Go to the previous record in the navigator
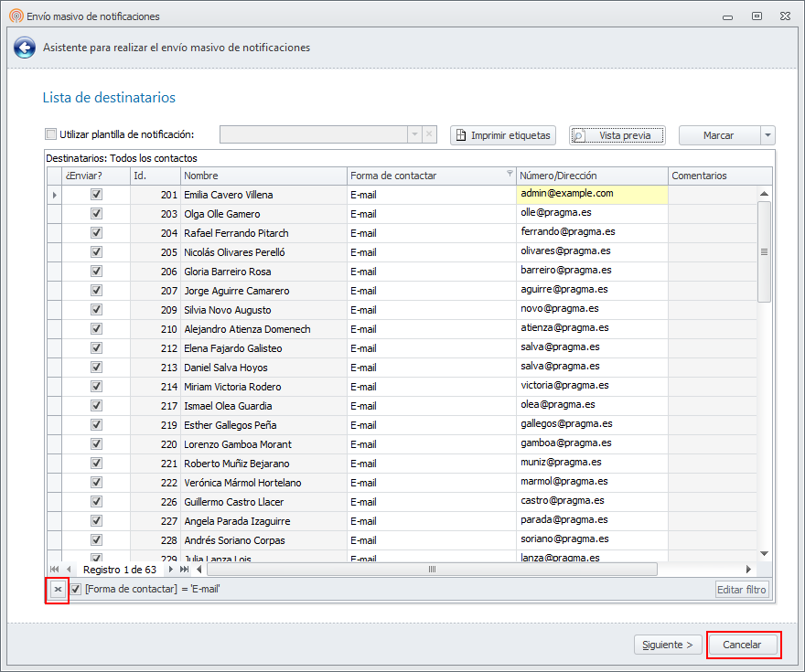The height and width of the screenshot is (672, 805). point(69,570)
